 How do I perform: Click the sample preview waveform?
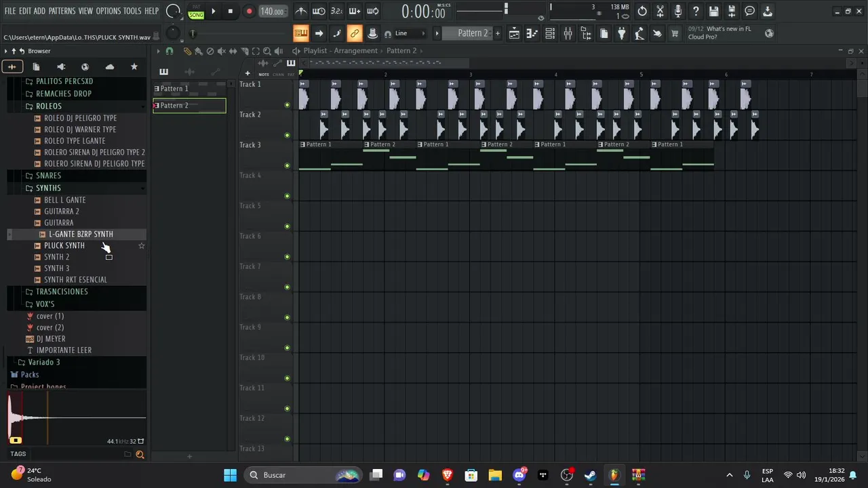click(x=77, y=418)
